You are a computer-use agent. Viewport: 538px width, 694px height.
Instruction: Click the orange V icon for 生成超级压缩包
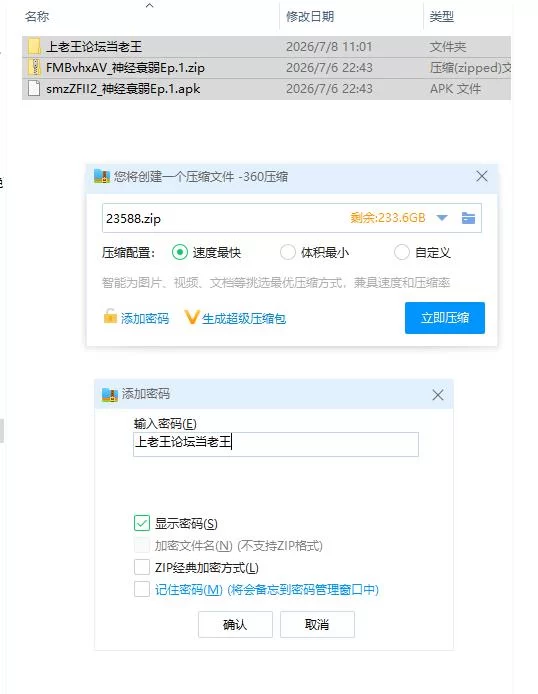point(192,317)
